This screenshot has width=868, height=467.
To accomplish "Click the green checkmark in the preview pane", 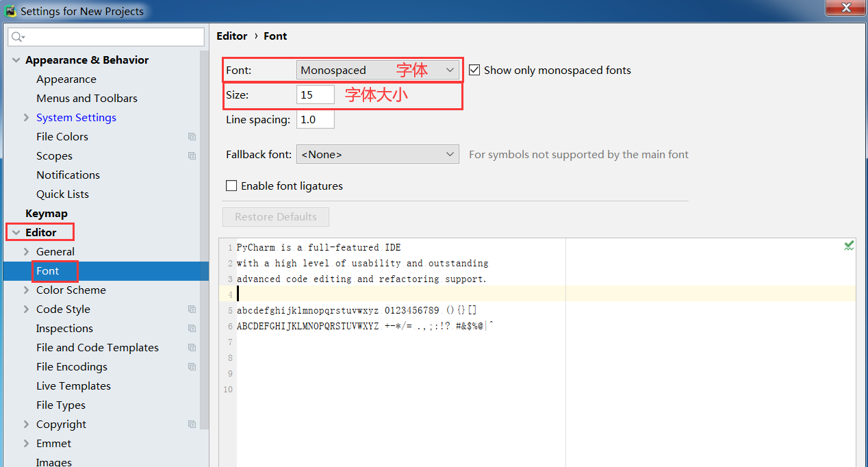I will pos(849,245).
